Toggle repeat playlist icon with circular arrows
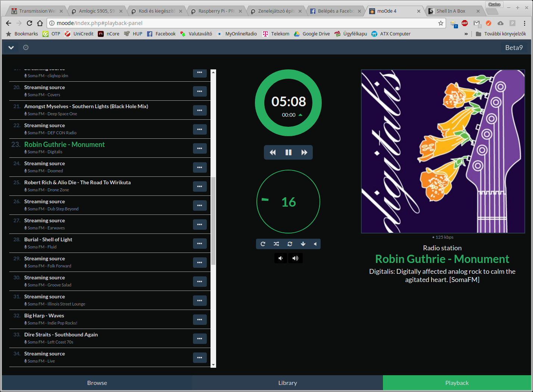This screenshot has height=392, width=533. pos(290,244)
